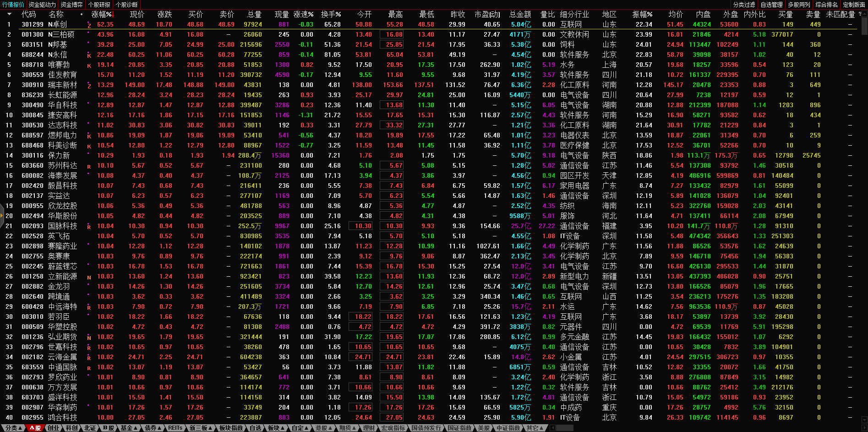Screen dimensions: 868x432
Task: Expand the 分类 tab menu
Action: [13, 428]
